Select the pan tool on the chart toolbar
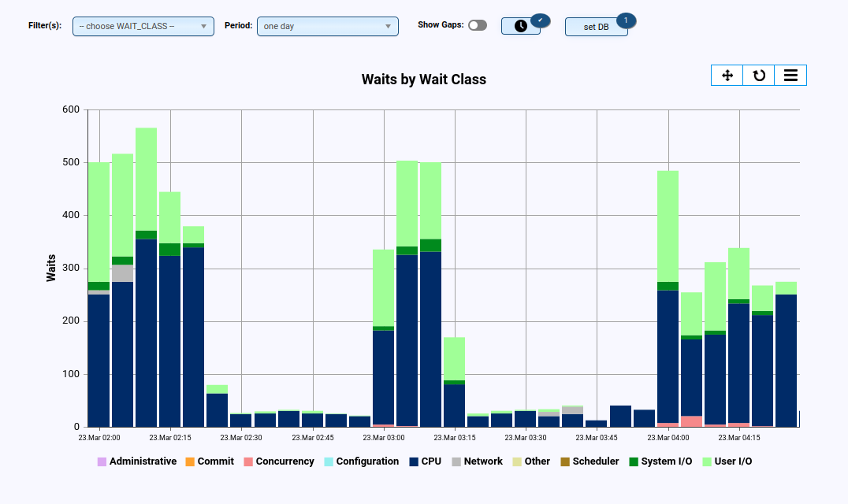848x504 pixels. pyautogui.click(x=727, y=75)
